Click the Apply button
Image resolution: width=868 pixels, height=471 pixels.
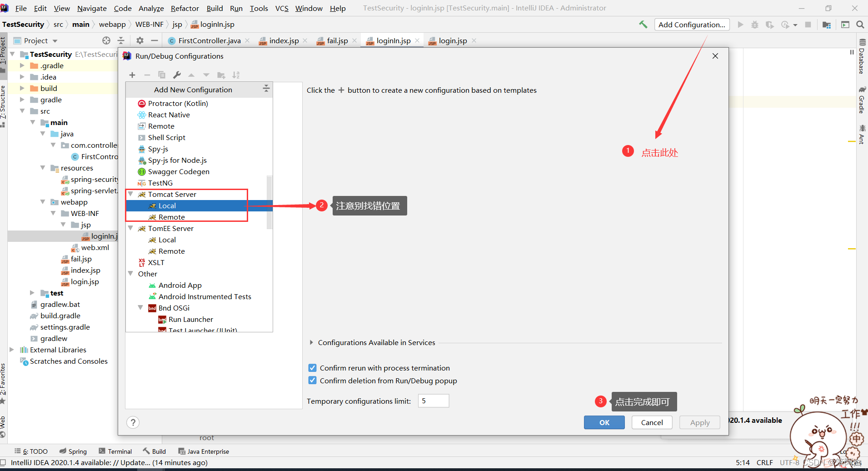coord(700,422)
